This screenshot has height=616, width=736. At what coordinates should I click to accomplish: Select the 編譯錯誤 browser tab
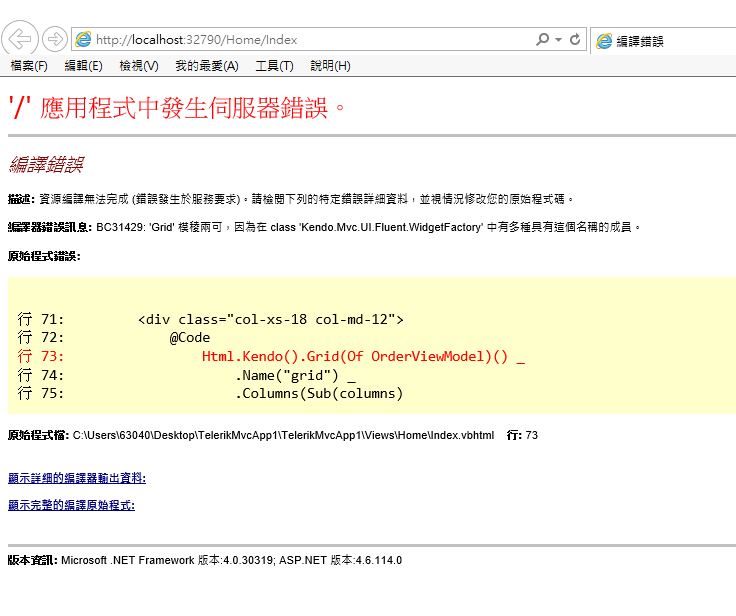click(640, 41)
